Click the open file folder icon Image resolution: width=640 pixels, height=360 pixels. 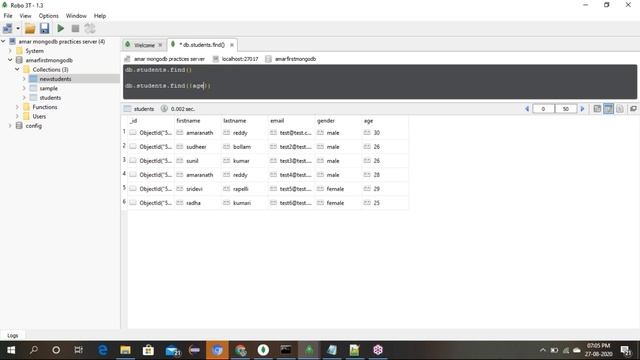pos(30,28)
